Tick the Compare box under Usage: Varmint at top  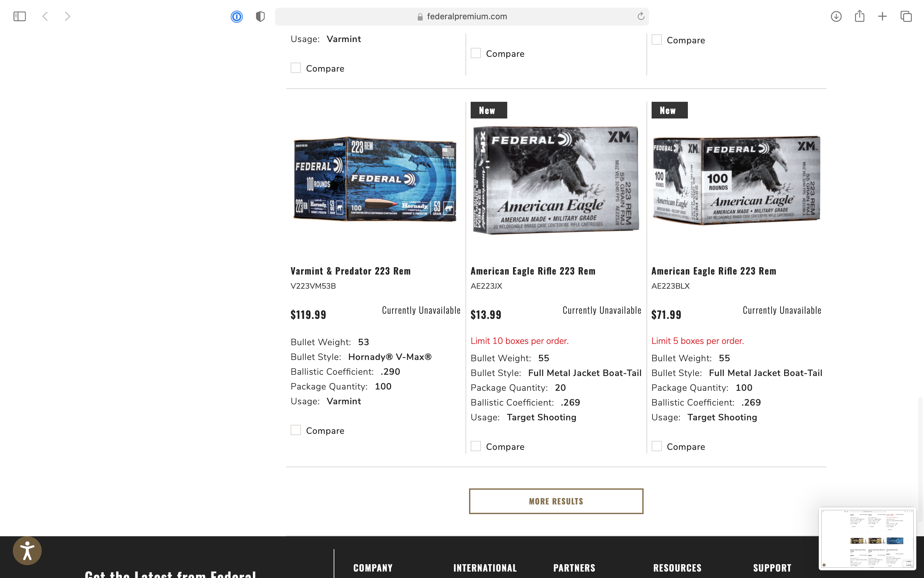point(295,68)
